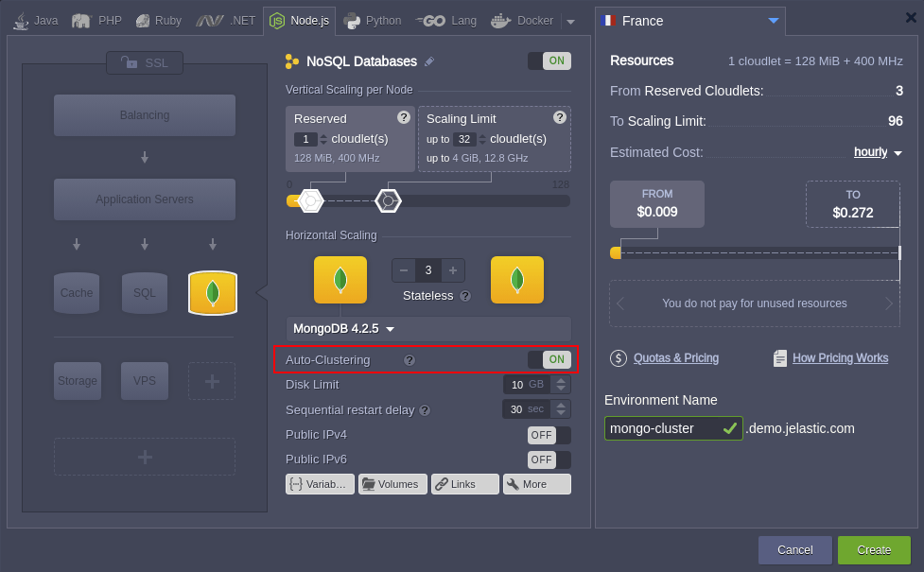Click the SSL lock button
The image size is (924, 572).
pyautogui.click(x=145, y=63)
